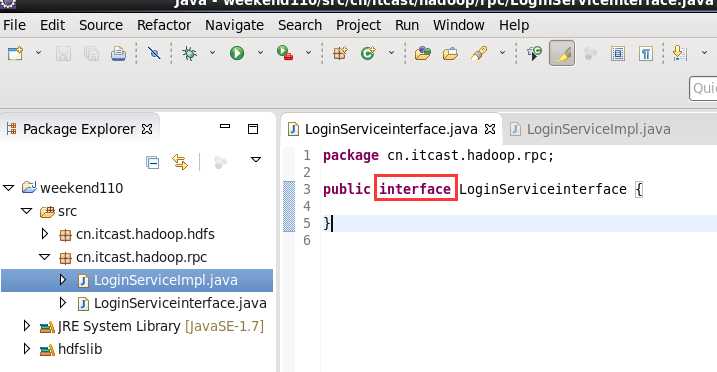Start the Debug bug icon
The image size is (717, 372).
coord(189,53)
